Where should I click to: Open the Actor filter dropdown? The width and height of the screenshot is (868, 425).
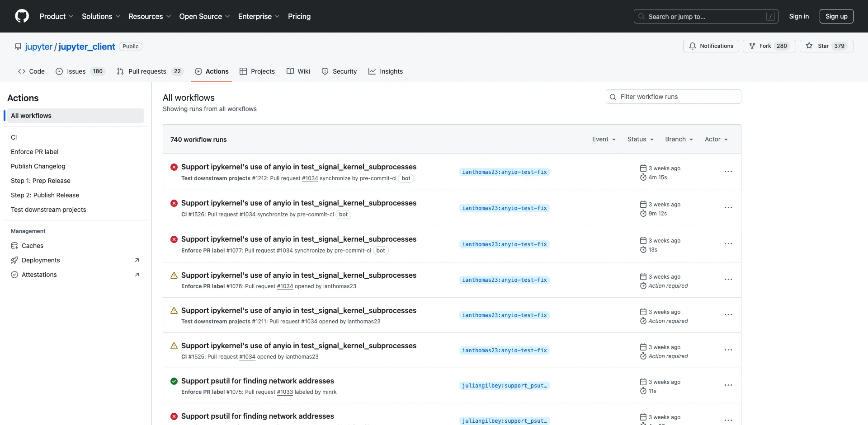[717, 139]
